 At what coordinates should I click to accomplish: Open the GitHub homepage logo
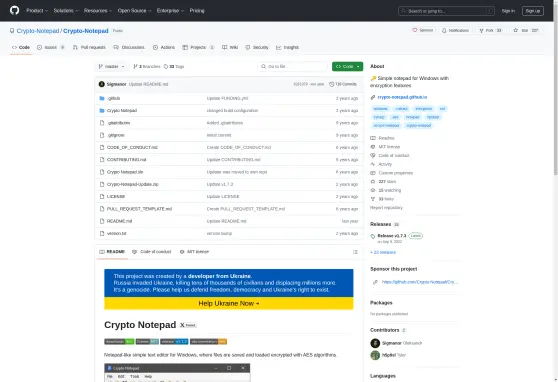point(15,10)
